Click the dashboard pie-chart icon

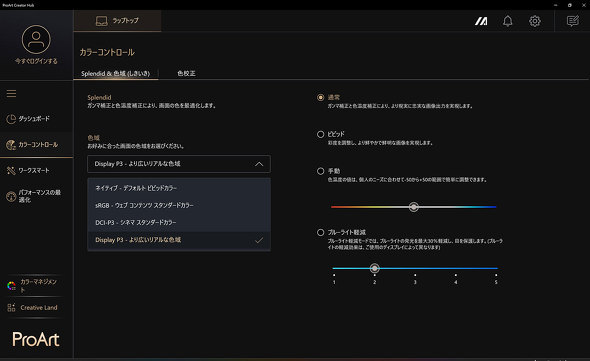[x=11, y=119]
